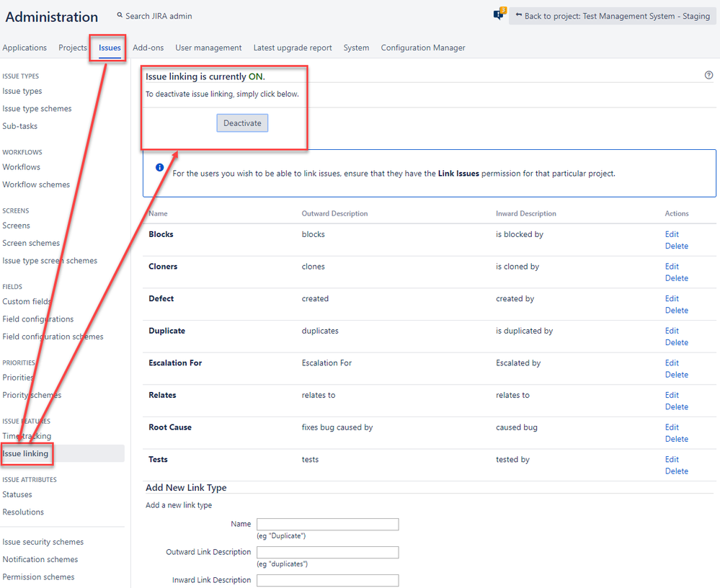Image resolution: width=720 pixels, height=588 pixels.
Task: Delete the Tests link type
Action: coord(676,471)
